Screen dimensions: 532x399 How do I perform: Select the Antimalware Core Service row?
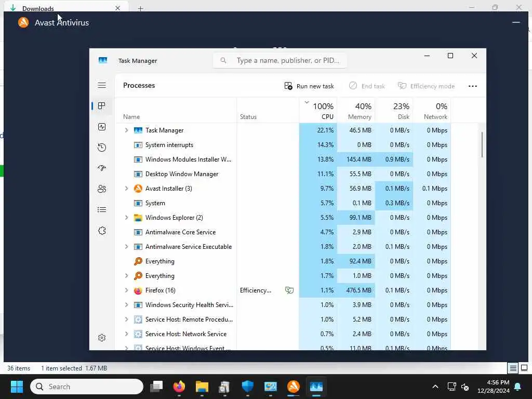pyautogui.click(x=283, y=232)
